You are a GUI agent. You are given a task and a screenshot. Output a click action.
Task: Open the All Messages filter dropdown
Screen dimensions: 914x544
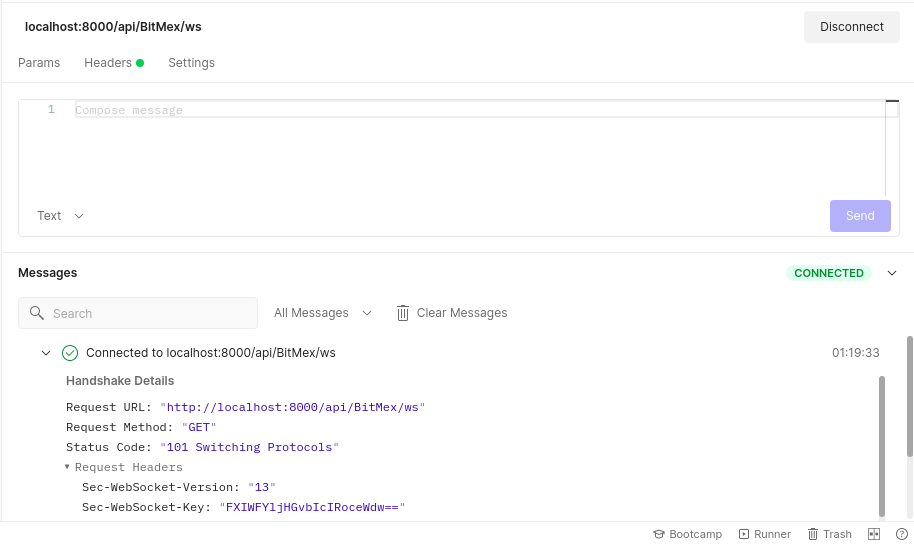click(323, 313)
